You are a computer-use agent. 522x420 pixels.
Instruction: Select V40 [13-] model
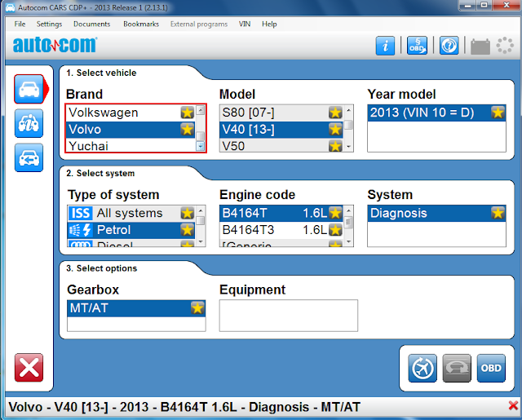(x=281, y=130)
